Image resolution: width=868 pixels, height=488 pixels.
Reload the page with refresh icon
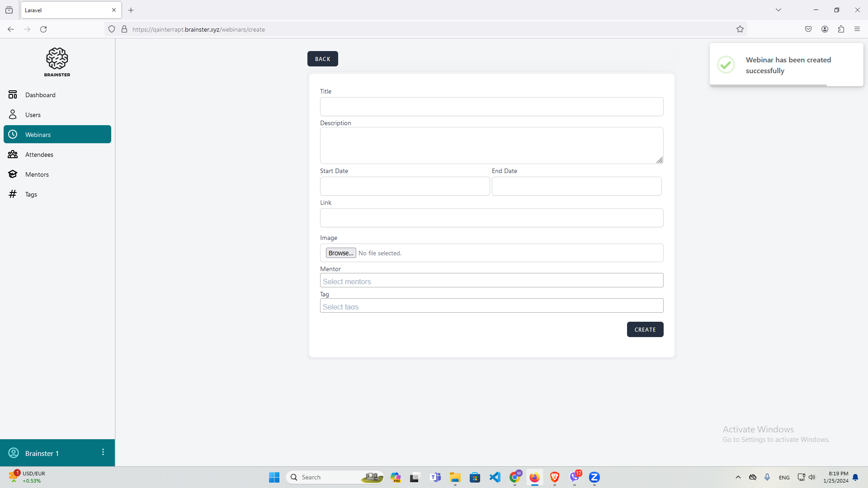coord(43,29)
